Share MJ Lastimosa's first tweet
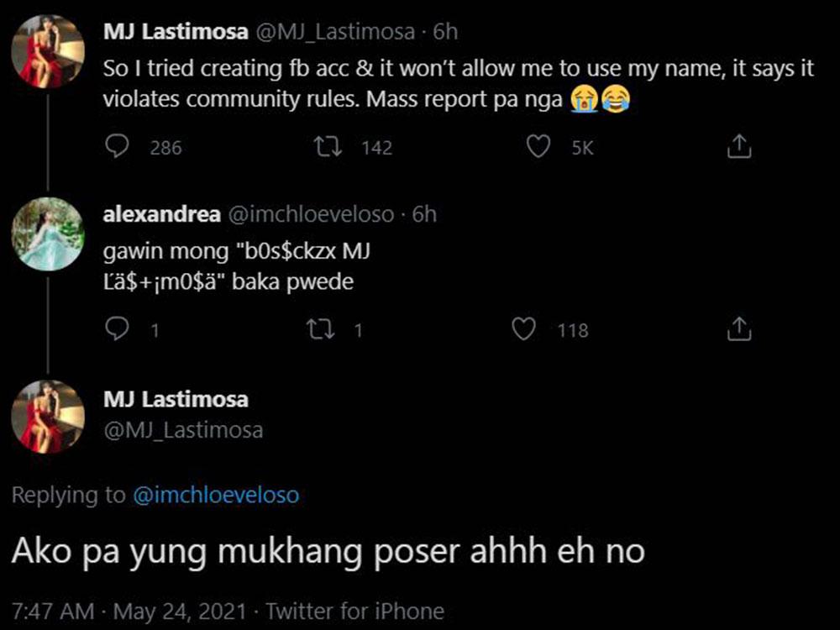The image size is (840, 630). point(738,148)
